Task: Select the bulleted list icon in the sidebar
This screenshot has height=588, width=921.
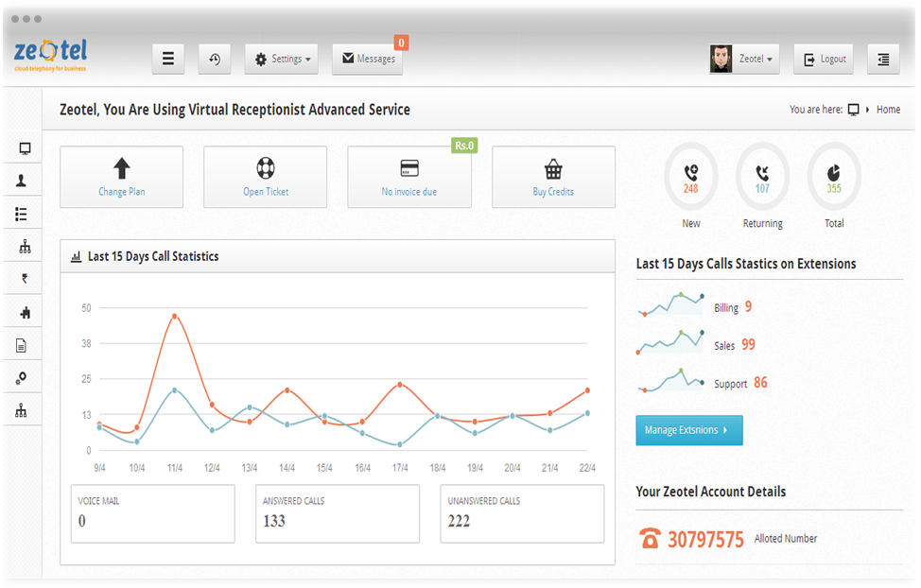Action: pos(21,215)
